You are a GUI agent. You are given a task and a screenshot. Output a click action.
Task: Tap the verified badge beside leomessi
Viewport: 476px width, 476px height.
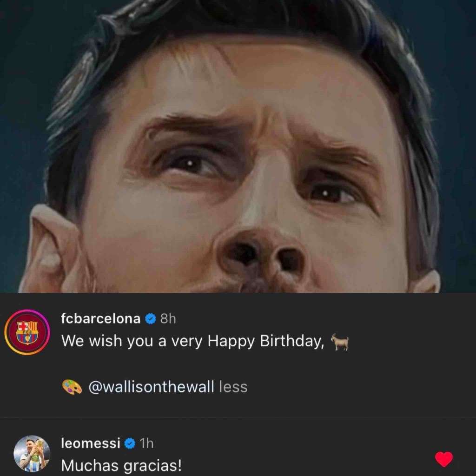pos(130,444)
